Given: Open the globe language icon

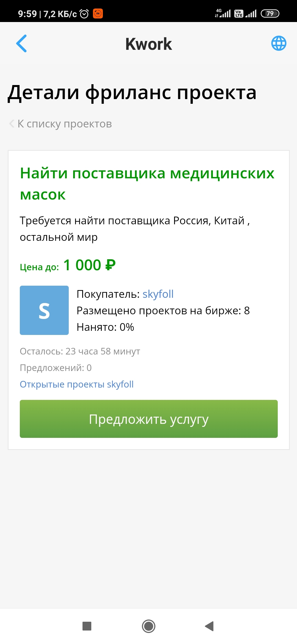Looking at the screenshot, I should (279, 43).
